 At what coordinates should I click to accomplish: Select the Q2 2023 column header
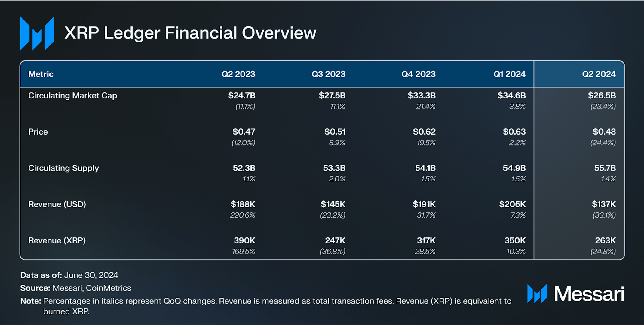click(x=238, y=74)
